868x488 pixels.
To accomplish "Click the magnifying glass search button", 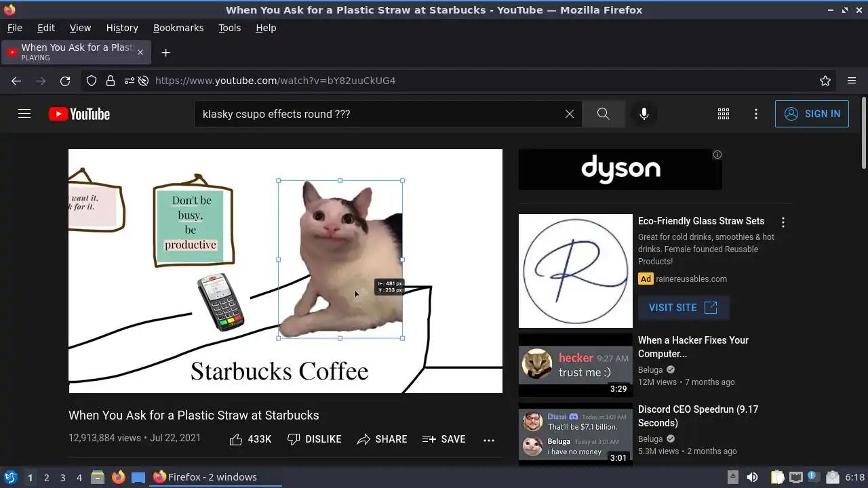I will pos(604,114).
